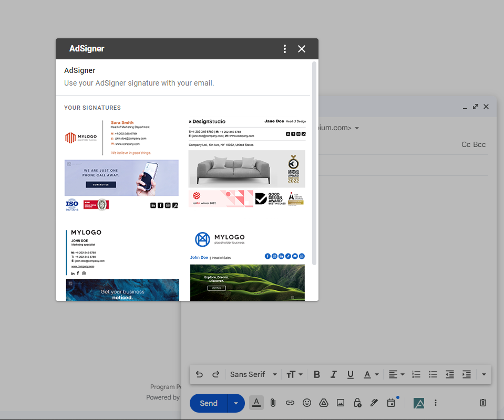Image resolution: width=504 pixels, height=420 pixels.
Task: Insert a bulleted list
Action: tap(433, 374)
